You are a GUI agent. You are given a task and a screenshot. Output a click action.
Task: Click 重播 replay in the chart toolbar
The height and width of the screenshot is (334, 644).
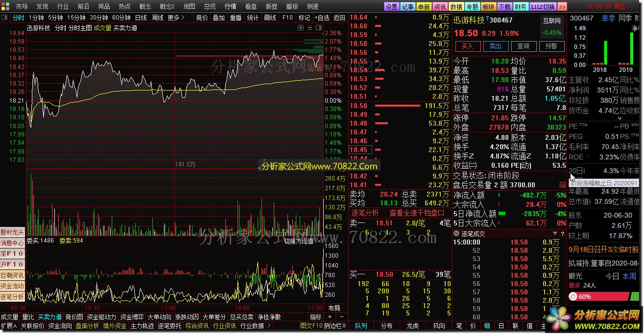click(236, 18)
